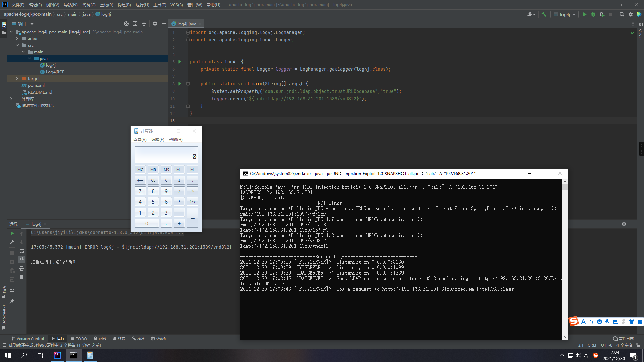644x362 pixels.
Task: Open the log4j run configuration dropdown
Action: [x=565, y=14]
